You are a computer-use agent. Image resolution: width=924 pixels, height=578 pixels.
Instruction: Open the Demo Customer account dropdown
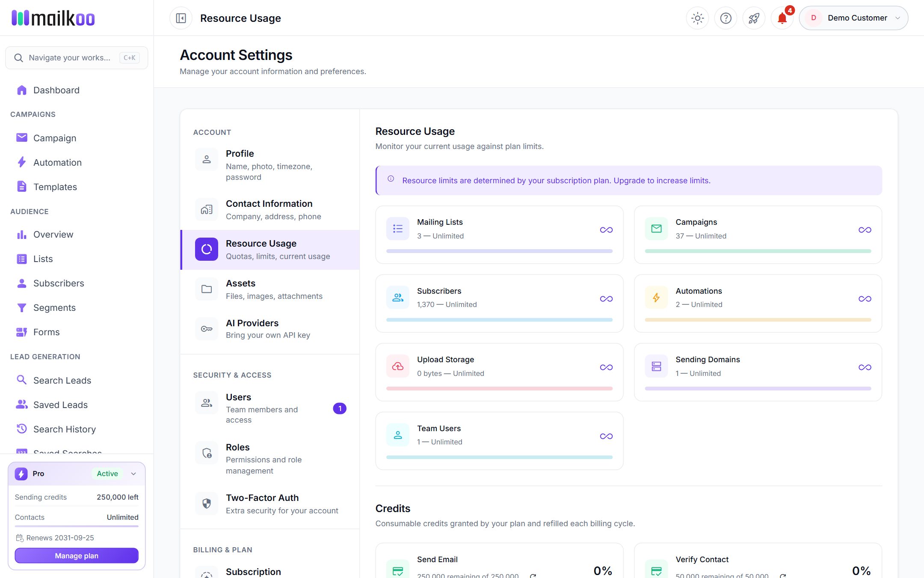click(853, 18)
